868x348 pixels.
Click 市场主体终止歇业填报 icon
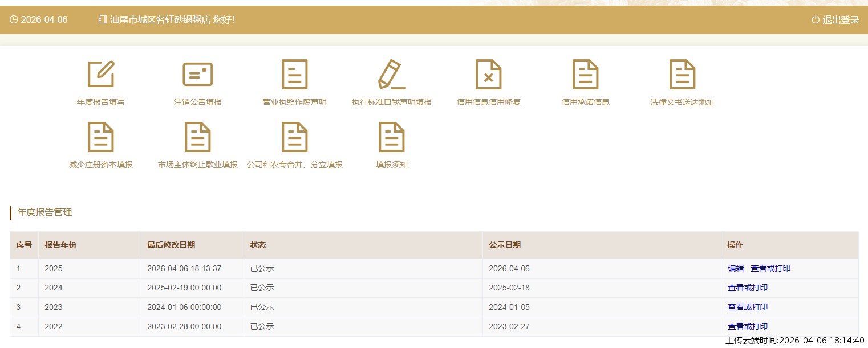coord(198,137)
